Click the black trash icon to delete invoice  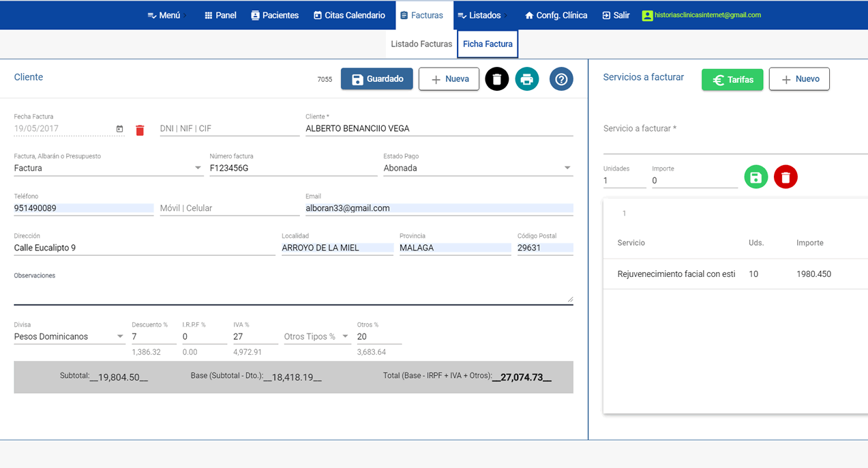pos(496,79)
